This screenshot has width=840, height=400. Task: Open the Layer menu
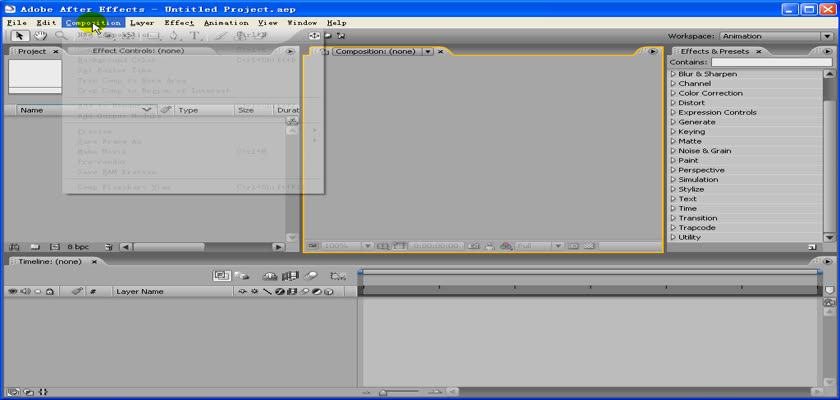[142, 23]
